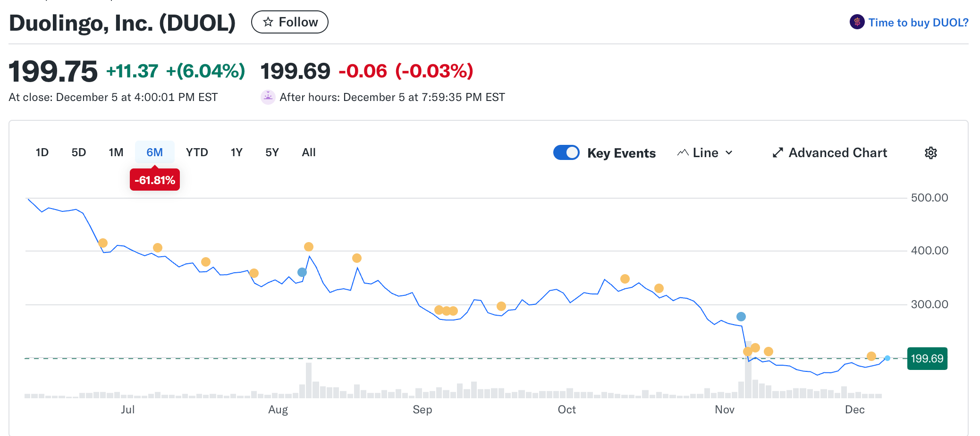Open the Line chart type dropdown
The width and height of the screenshot is (980, 436).
coord(705,153)
